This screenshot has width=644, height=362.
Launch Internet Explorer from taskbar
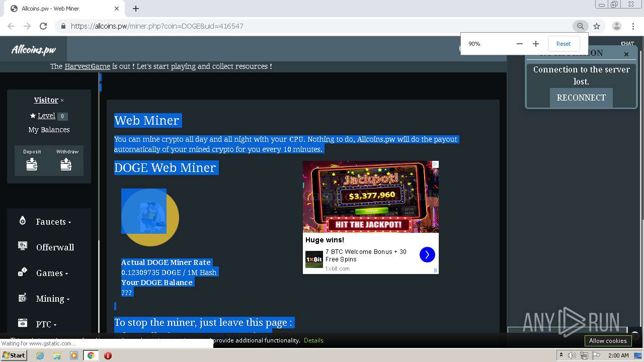tap(40, 355)
